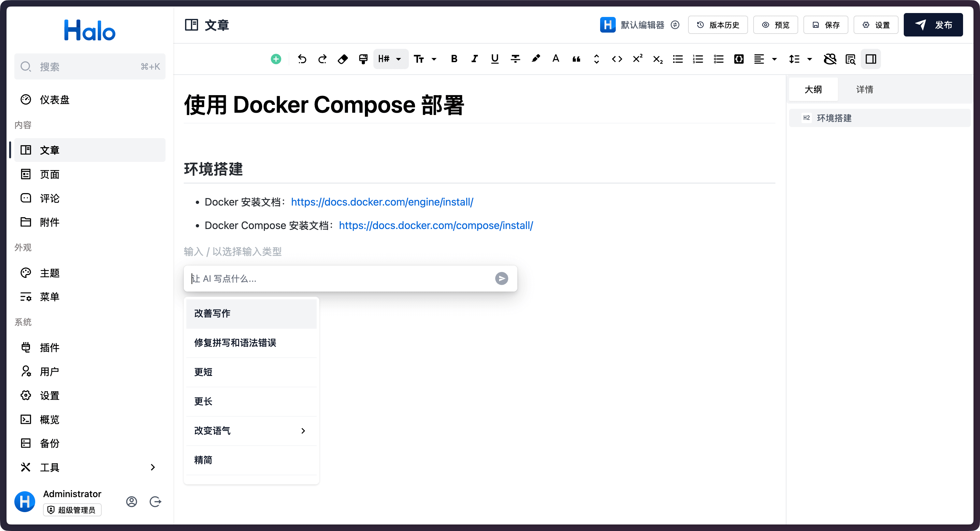
Task: Open the Docker Compose install link
Action: [x=436, y=225]
